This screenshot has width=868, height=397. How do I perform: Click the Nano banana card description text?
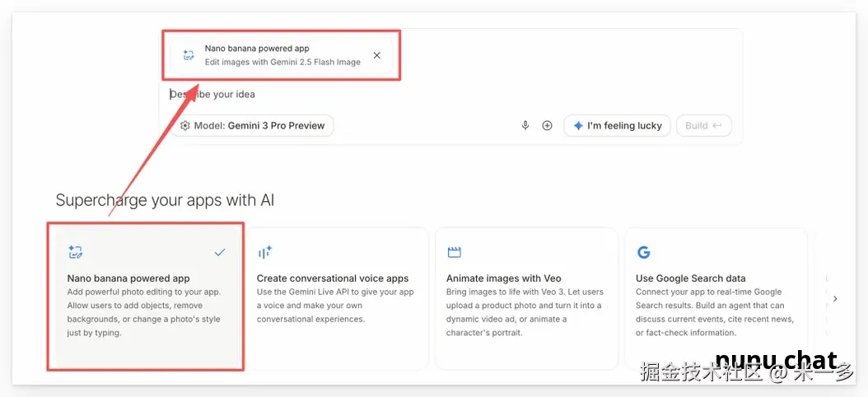pos(144,312)
